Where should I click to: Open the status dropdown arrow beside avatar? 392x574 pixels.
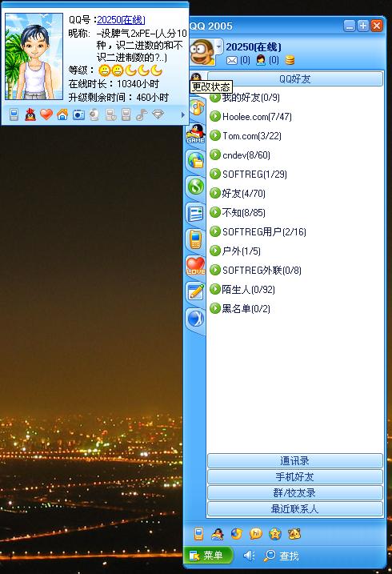coord(218,47)
